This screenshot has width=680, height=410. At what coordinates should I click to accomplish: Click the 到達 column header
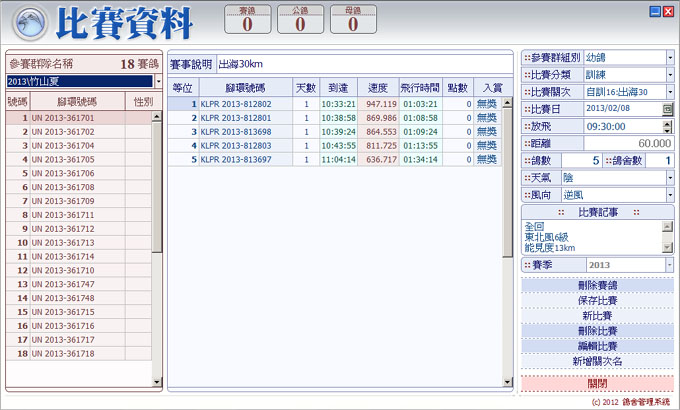[338, 88]
